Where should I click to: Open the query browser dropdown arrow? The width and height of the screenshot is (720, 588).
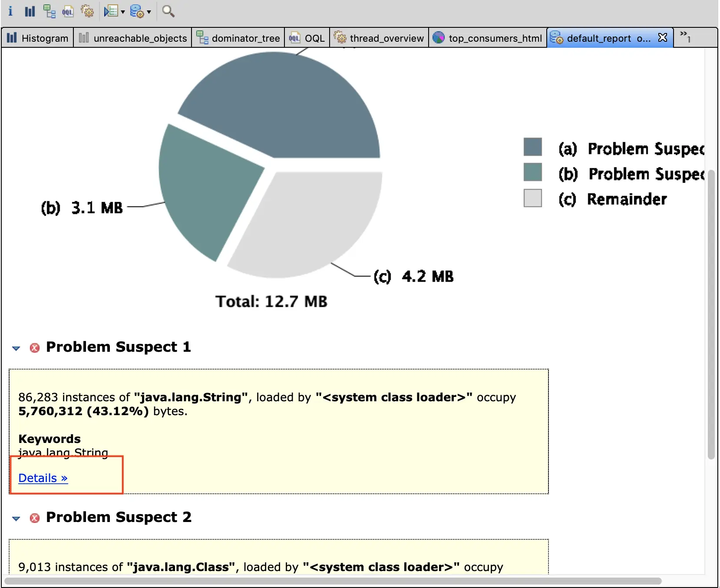[149, 12]
